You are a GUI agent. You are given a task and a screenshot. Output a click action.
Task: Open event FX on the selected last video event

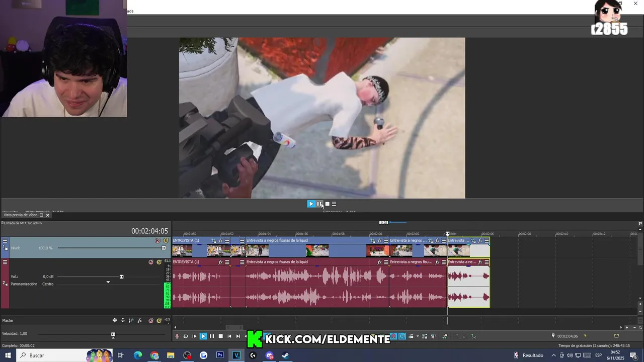pyautogui.click(x=480, y=241)
